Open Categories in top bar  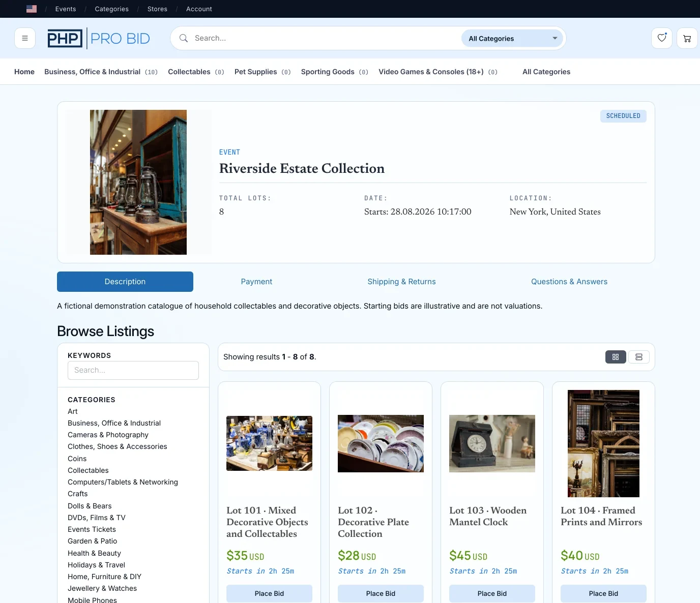[112, 9]
